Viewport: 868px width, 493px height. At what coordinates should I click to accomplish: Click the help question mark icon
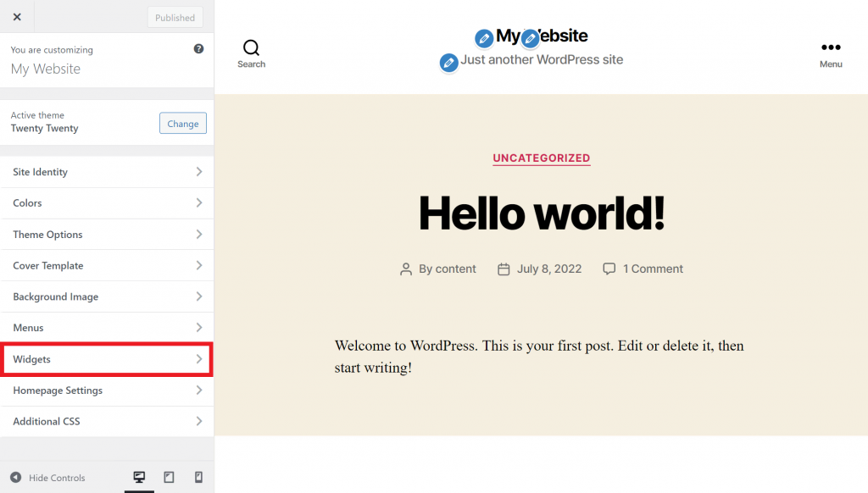pos(198,49)
